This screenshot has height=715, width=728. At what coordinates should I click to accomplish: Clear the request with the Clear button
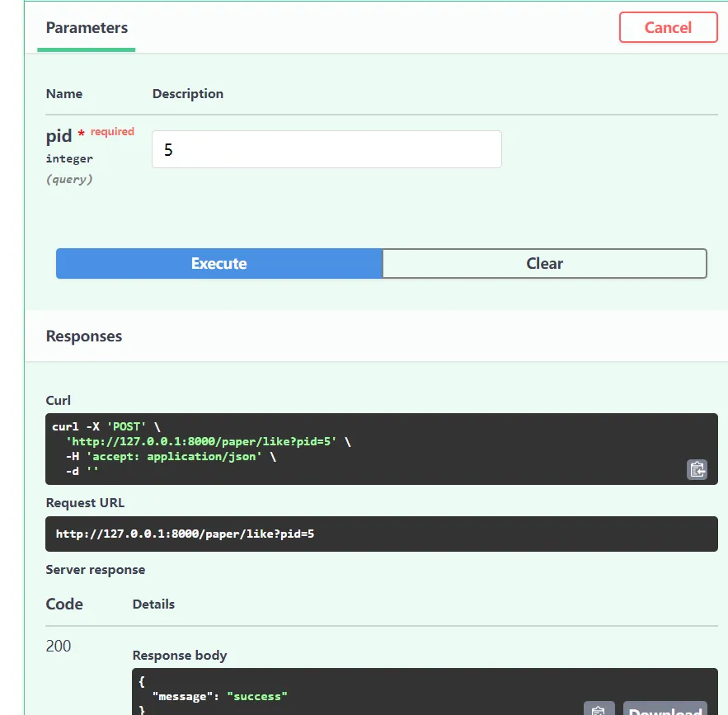tap(544, 264)
